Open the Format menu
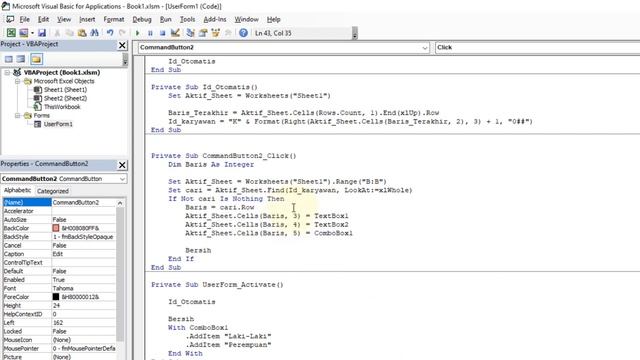Viewport: 640px width, 360px height. (113, 19)
